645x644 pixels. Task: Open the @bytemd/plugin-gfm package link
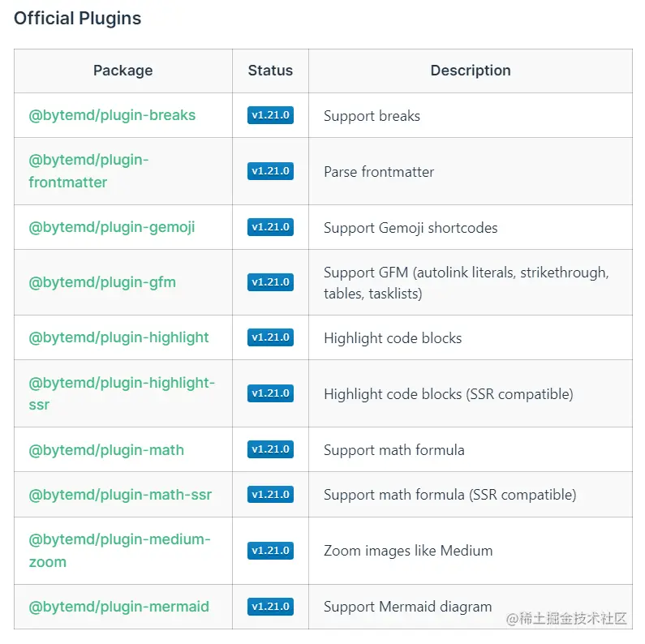click(102, 282)
